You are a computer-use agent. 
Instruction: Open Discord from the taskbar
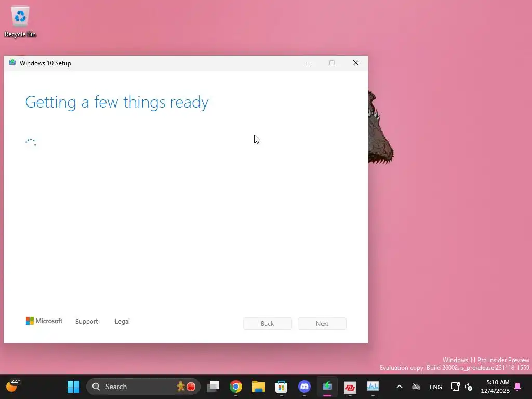(304, 387)
